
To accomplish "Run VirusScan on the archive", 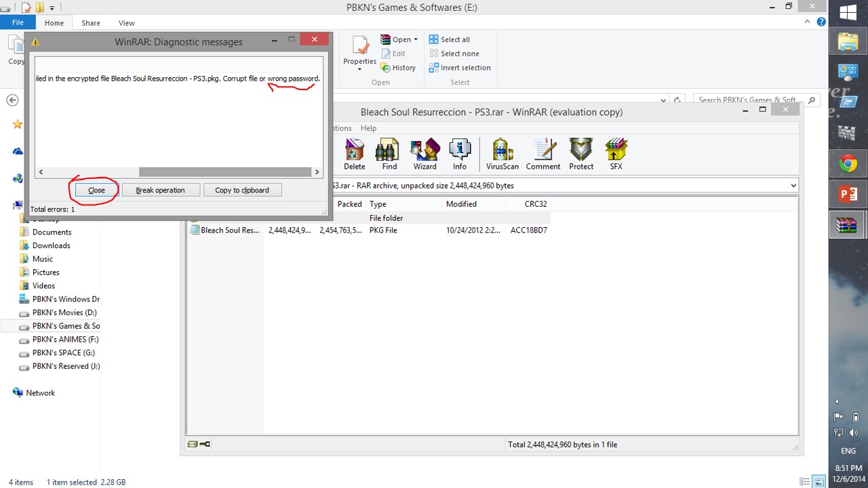I will [502, 155].
